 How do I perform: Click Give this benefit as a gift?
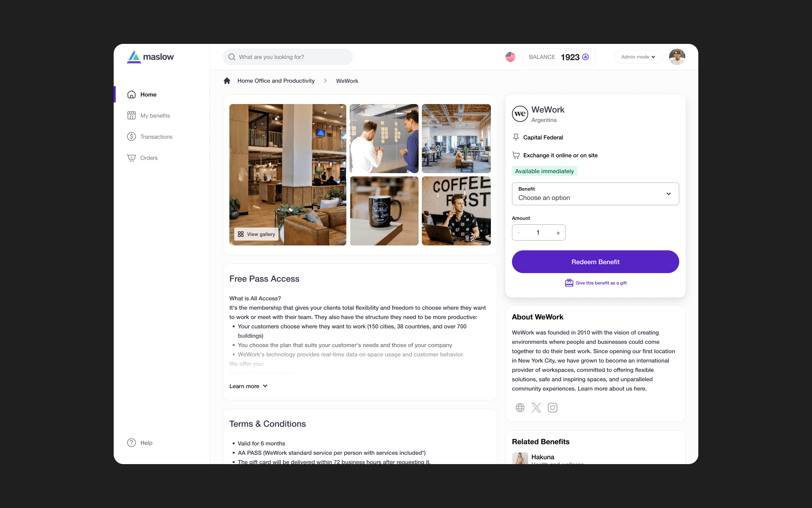point(596,283)
